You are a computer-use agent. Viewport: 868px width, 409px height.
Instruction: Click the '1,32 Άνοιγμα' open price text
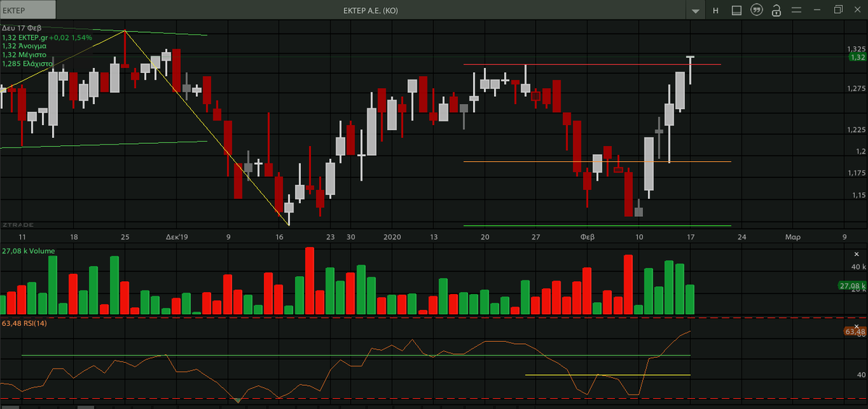(25, 46)
